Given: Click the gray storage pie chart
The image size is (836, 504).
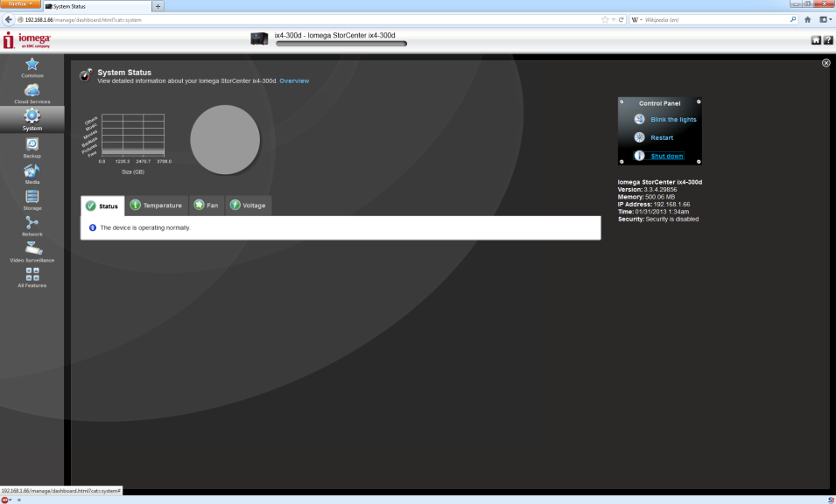Looking at the screenshot, I should pyautogui.click(x=225, y=140).
